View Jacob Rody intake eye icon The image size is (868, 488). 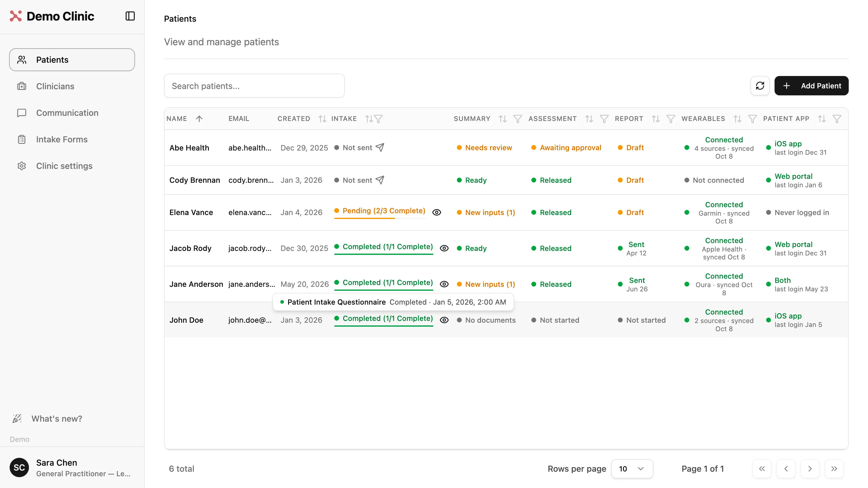tap(444, 248)
